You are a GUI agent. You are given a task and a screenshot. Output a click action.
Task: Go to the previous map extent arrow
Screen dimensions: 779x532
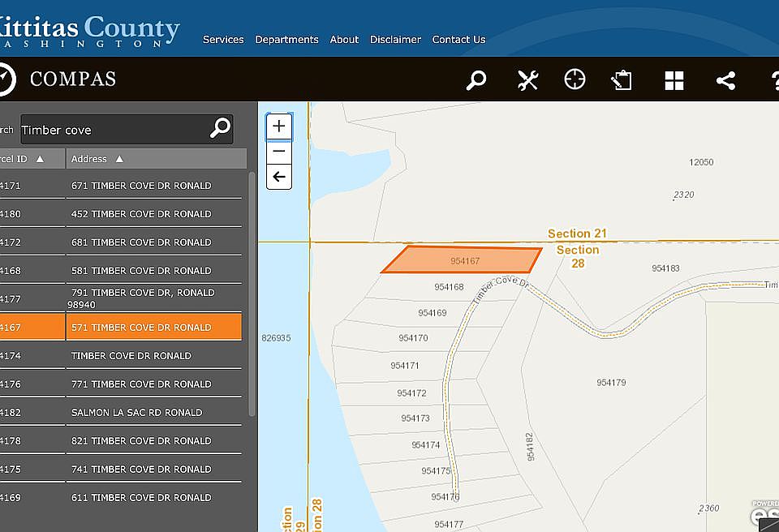[279, 177]
